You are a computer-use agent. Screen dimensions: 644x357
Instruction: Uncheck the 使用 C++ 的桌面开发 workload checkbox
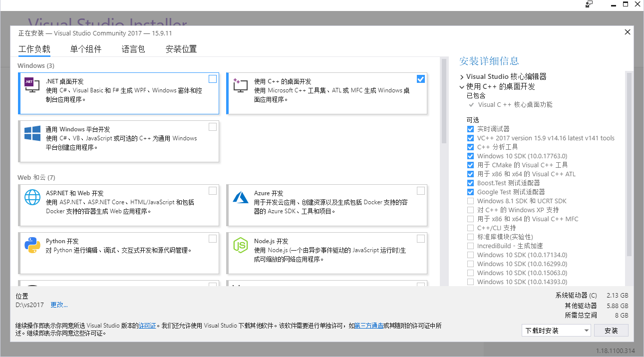420,79
